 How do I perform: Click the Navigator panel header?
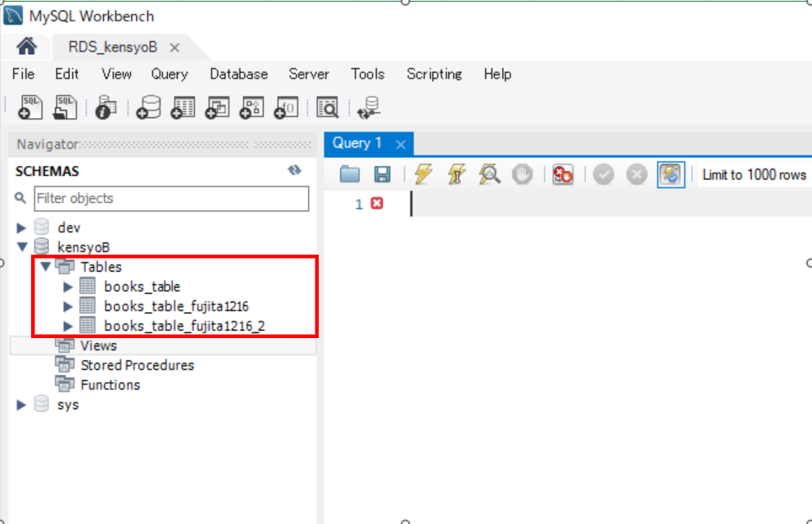pyautogui.click(x=162, y=144)
